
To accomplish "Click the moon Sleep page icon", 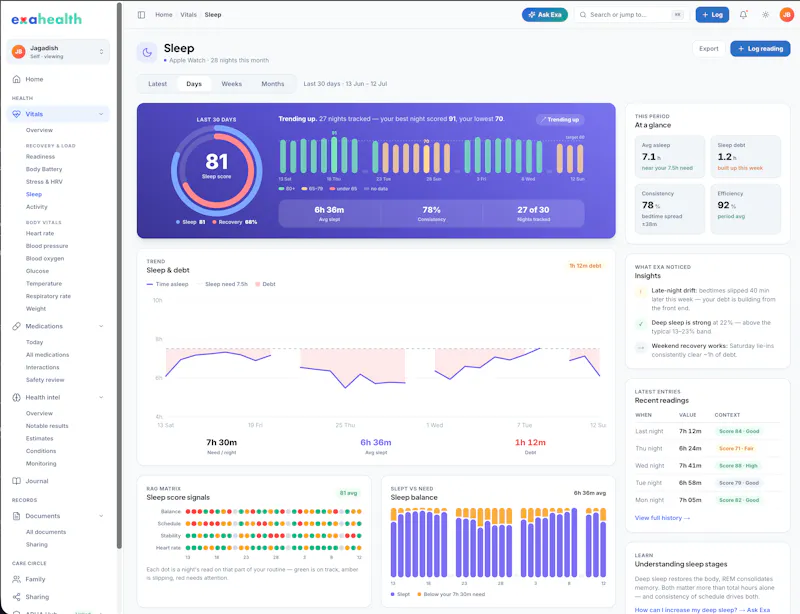I will [147, 52].
